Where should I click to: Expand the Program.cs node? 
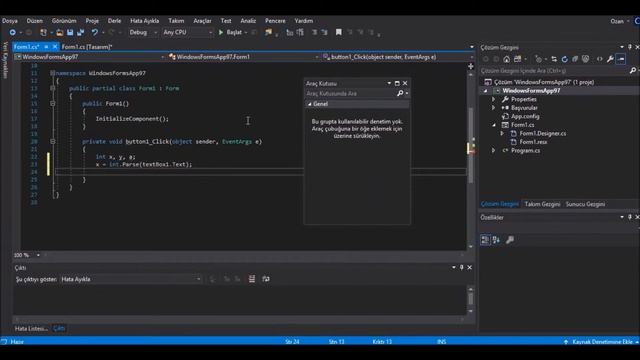tap(493, 151)
